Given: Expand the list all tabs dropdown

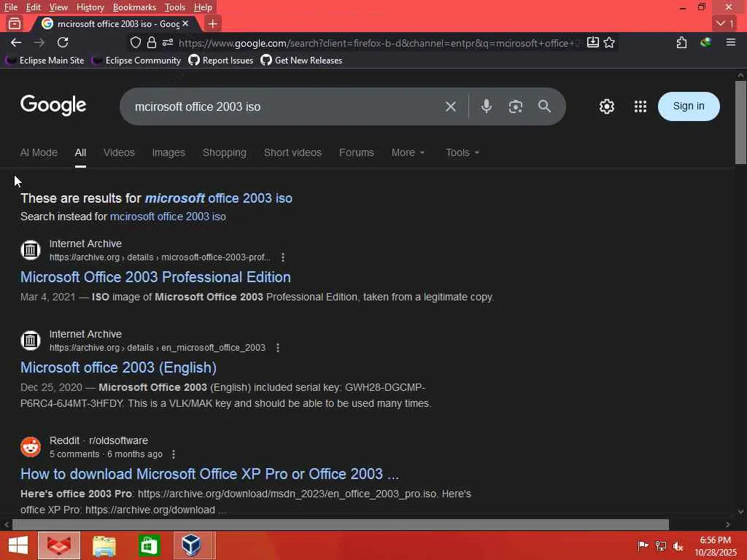Looking at the screenshot, I should point(726,23).
